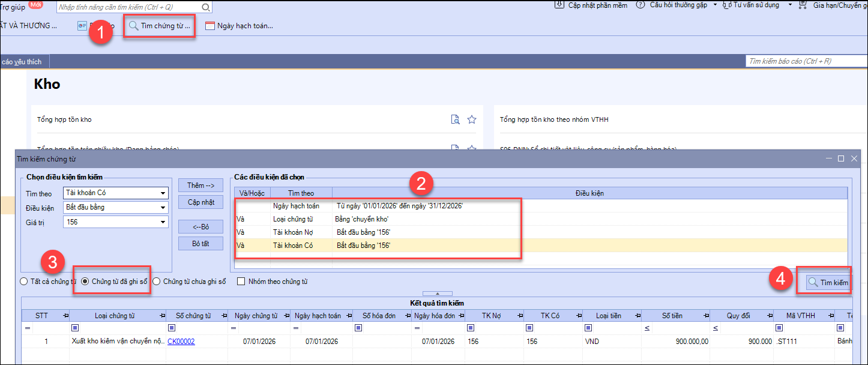Pin the Số chứng từ column header
The height and width of the screenshot is (365, 868).
(x=223, y=316)
